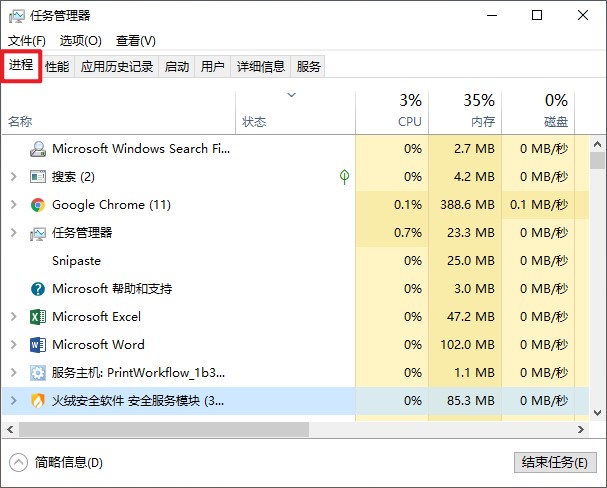
Task: Sort by the 磁盘 column header
Action: [x=538, y=113]
